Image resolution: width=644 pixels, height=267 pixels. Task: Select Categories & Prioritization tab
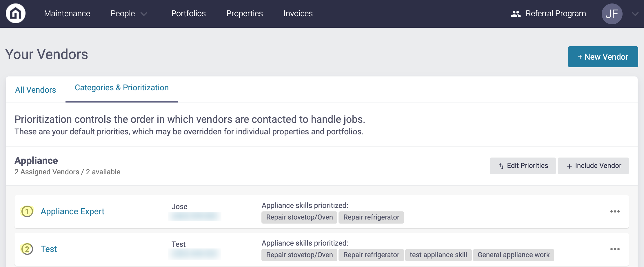(x=122, y=88)
